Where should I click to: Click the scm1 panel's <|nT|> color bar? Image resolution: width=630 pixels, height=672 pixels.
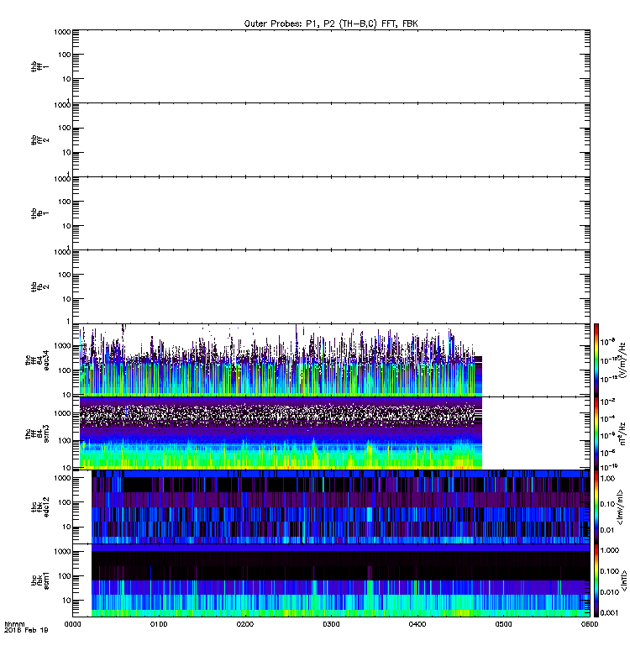coord(596,580)
